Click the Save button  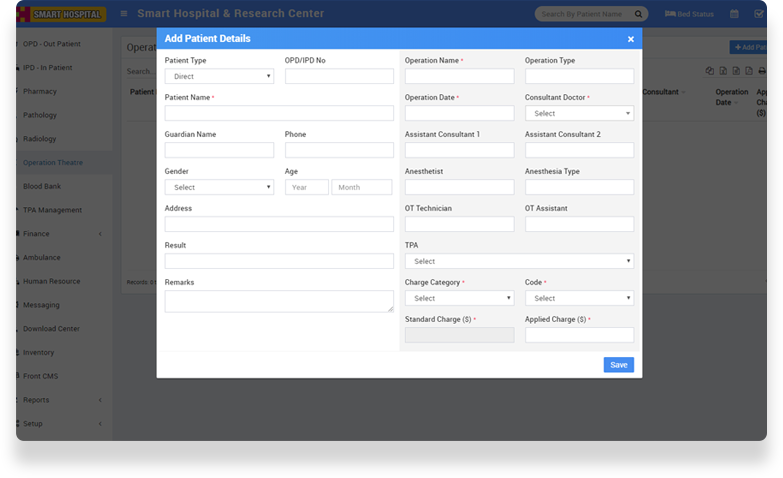pos(618,365)
